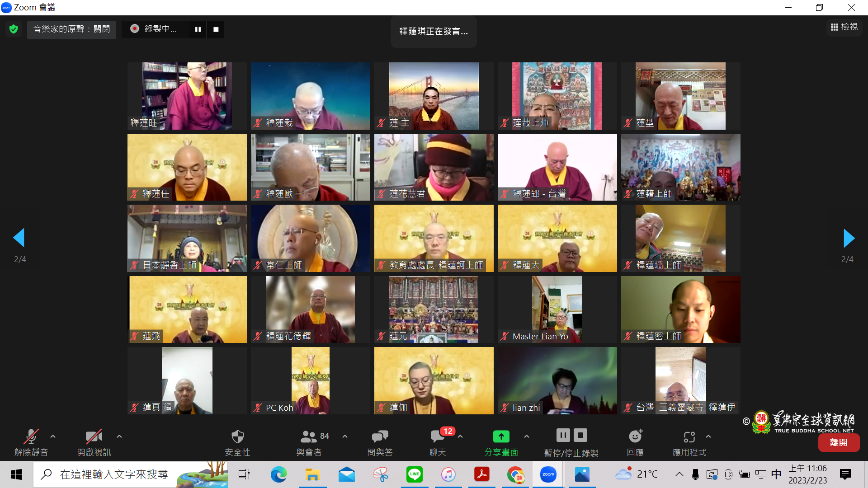Open the Apps icon in toolbar
Image resolution: width=868 pixels, height=488 pixels.
tap(689, 437)
